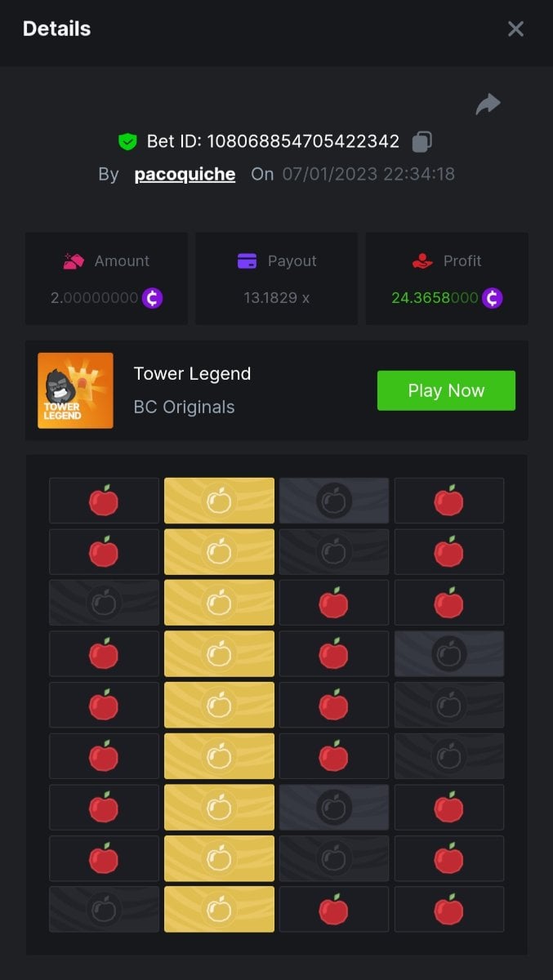Viewport: 553px width, 980px height.
Task: Click the red Profit hand icon
Action: pyautogui.click(x=422, y=261)
